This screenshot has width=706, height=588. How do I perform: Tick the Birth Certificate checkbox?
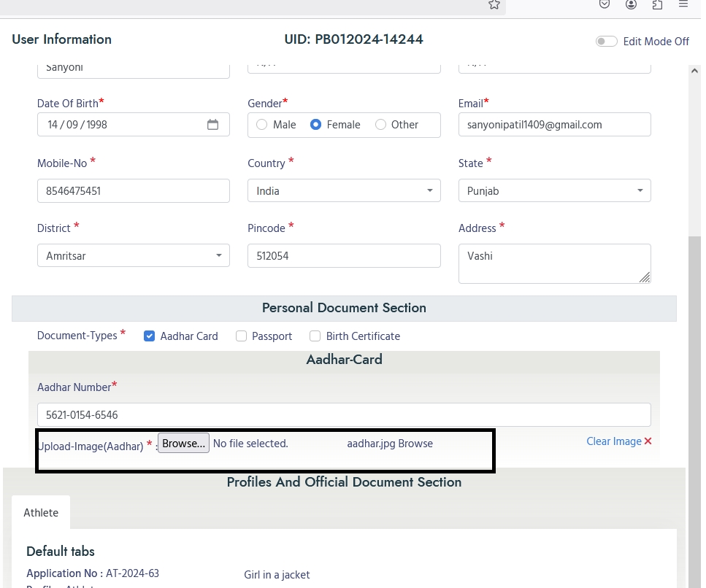[315, 336]
